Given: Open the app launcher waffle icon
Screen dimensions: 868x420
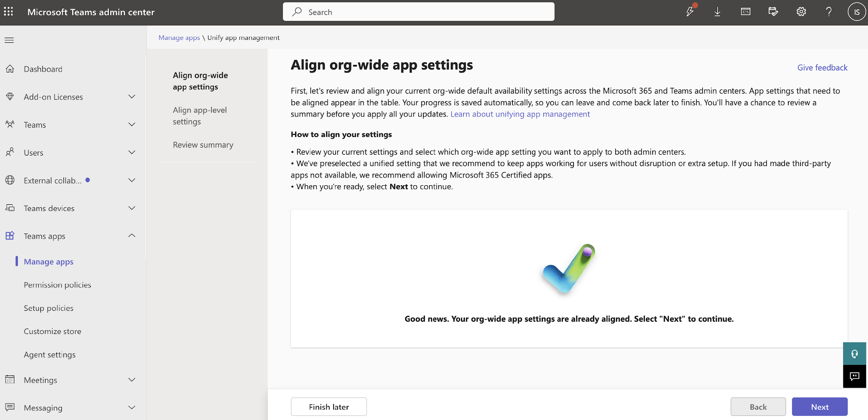Looking at the screenshot, I should (8, 12).
